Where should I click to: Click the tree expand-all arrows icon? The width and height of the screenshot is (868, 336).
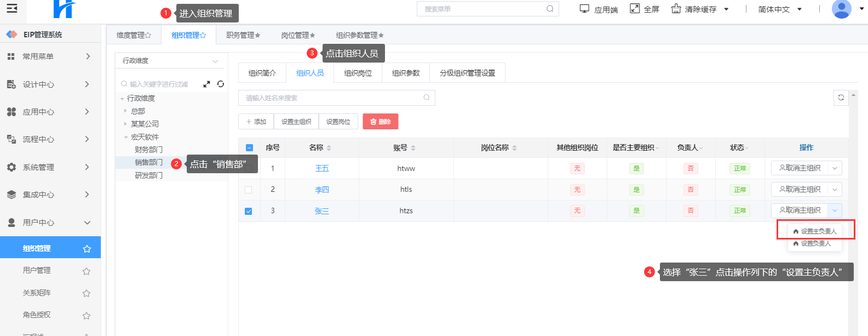tap(206, 84)
